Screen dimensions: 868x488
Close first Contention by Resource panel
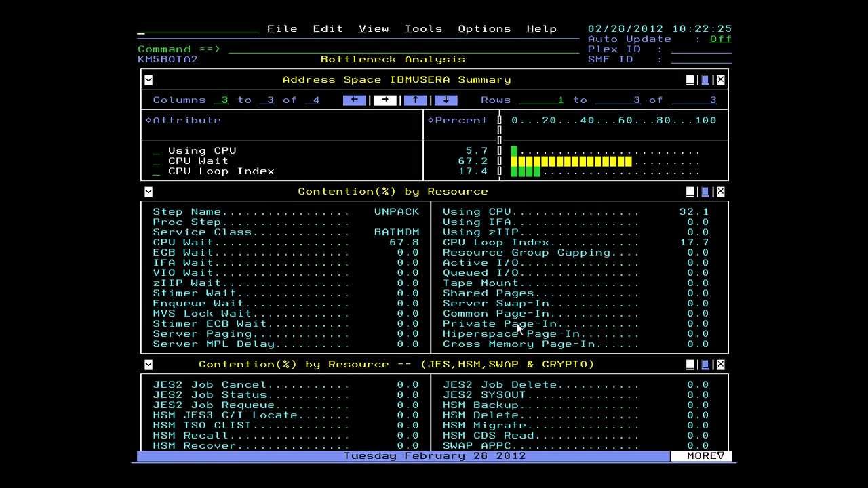720,192
